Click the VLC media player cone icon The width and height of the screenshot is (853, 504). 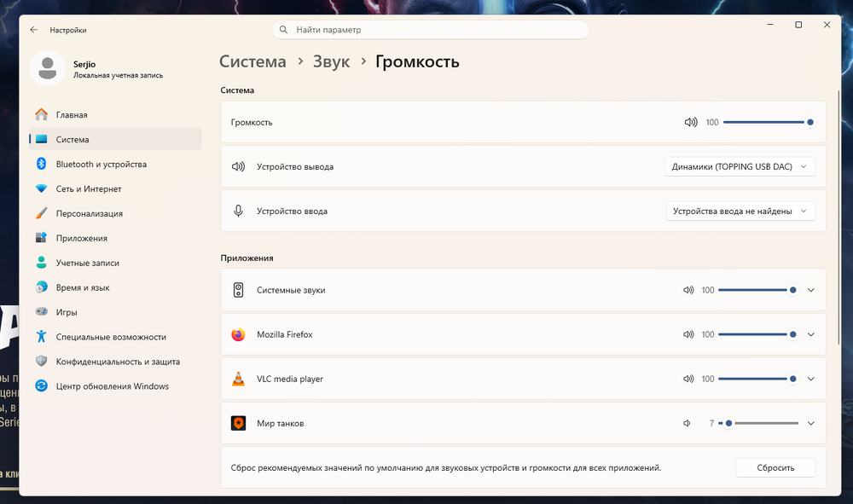point(238,379)
